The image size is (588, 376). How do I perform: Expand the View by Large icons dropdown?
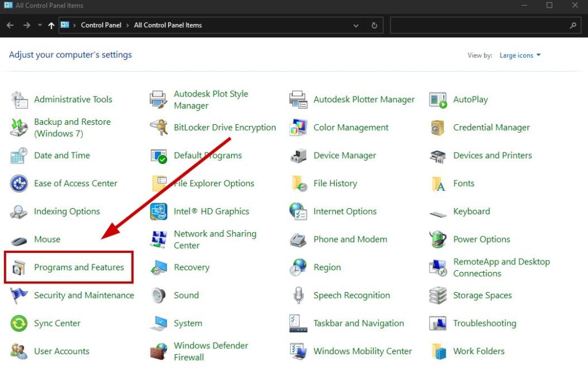pos(520,56)
